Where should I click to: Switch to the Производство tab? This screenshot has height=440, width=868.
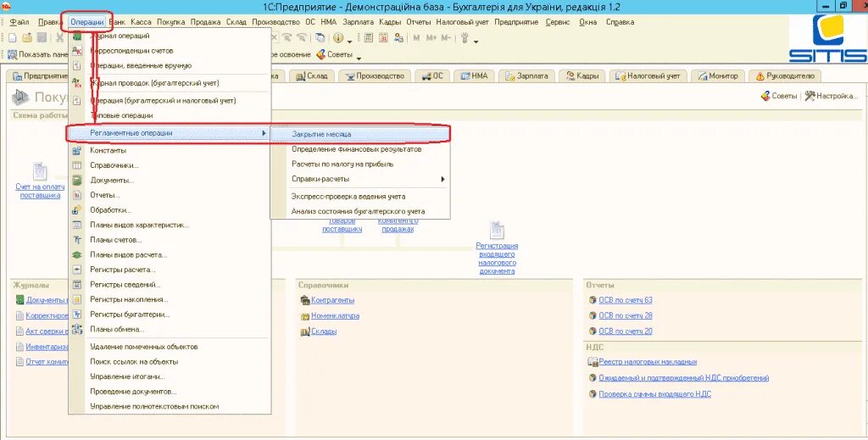[375, 75]
